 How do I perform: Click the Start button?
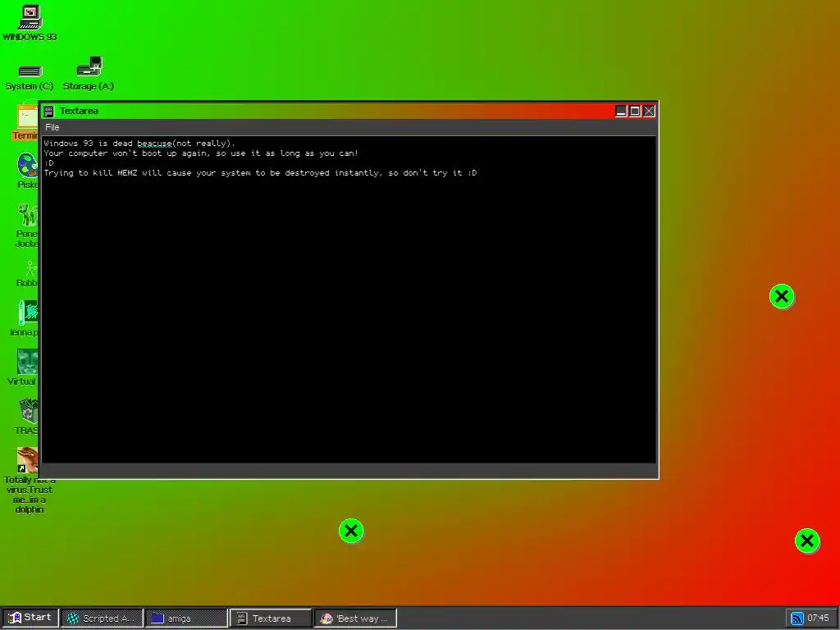click(30, 618)
